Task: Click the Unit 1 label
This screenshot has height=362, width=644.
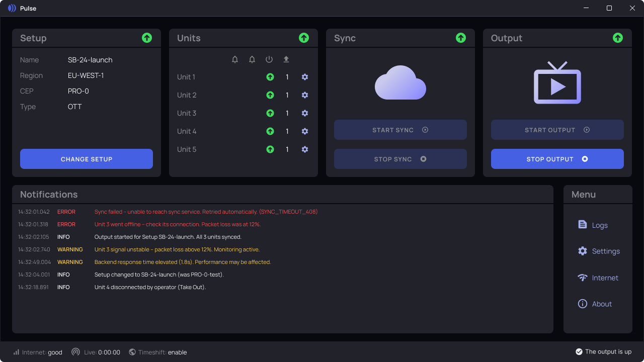Action: coord(186,77)
